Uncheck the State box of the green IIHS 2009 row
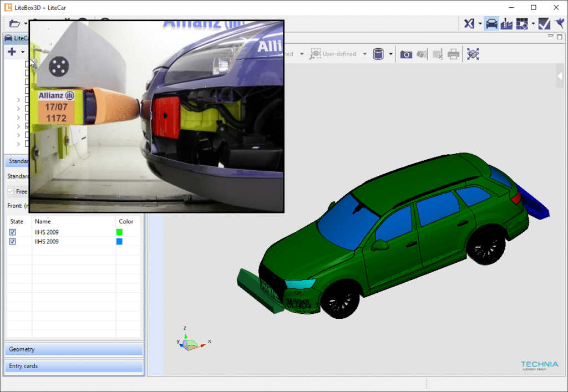Viewport: 568px width, 392px height. tap(13, 232)
